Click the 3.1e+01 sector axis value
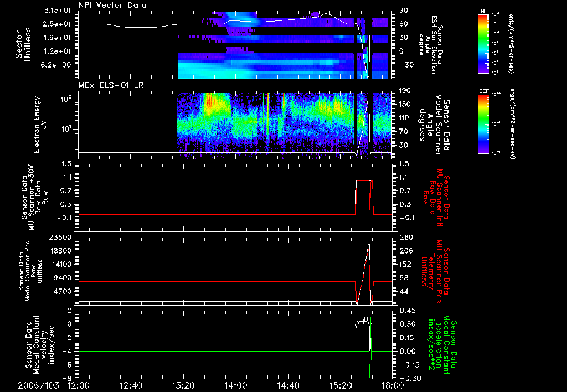This screenshot has width=567, height=392. [x=58, y=11]
